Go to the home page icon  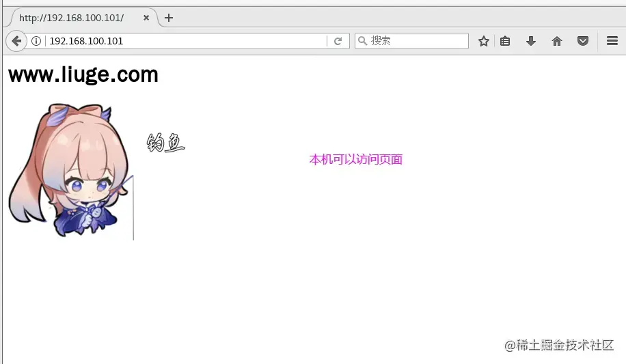pos(556,41)
